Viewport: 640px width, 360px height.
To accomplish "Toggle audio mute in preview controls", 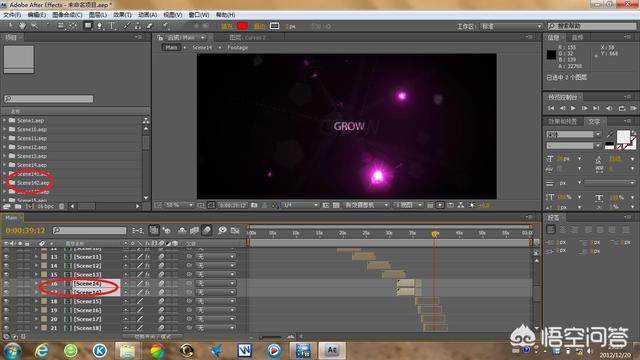I will click(609, 108).
